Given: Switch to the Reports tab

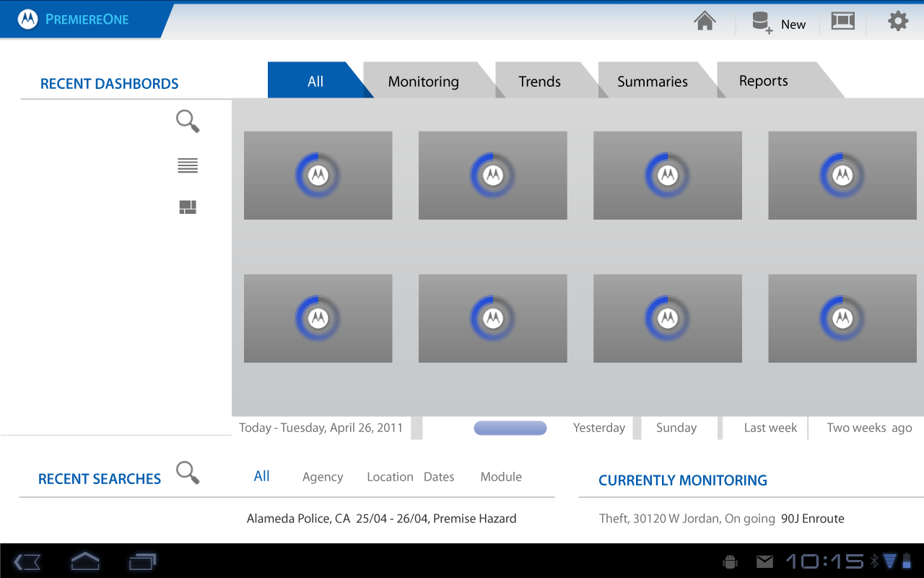Looking at the screenshot, I should click(x=764, y=80).
